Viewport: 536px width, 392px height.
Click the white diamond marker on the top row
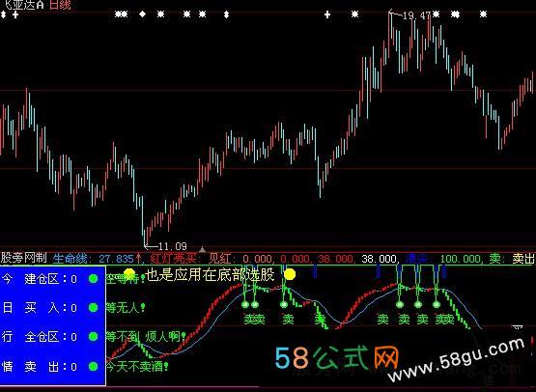[x=143, y=14]
